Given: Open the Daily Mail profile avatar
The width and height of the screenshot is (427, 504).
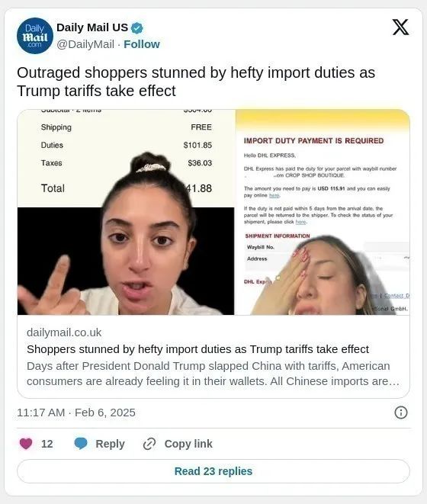Looking at the screenshot, I should point(35,36).
